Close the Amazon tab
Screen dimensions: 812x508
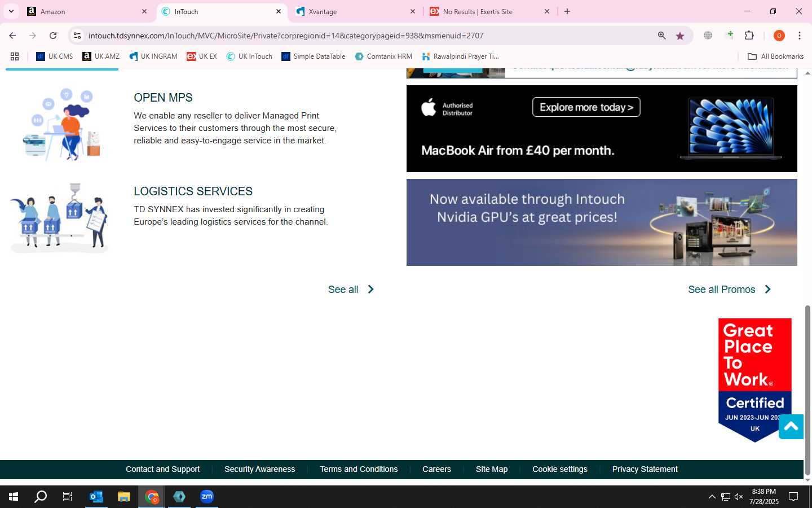pos(144,11)
